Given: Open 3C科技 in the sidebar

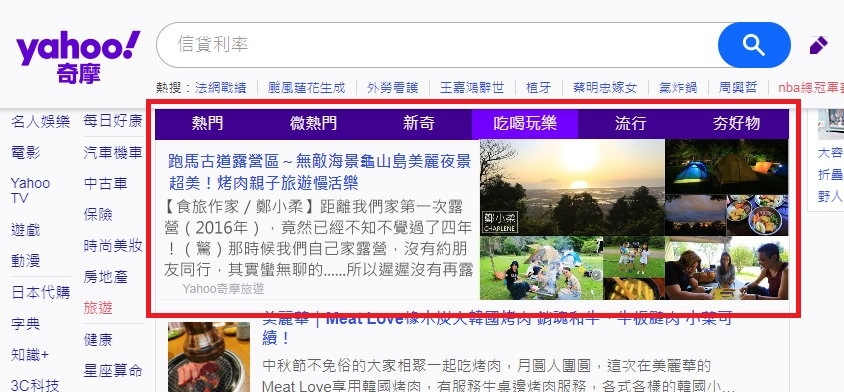Looking at the screenshot, I should click(35, 385).
